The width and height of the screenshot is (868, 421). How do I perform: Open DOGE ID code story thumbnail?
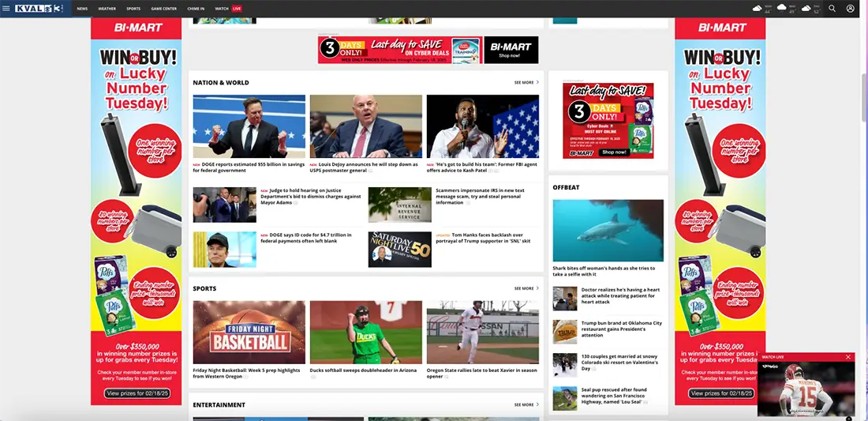click(224, 250)
